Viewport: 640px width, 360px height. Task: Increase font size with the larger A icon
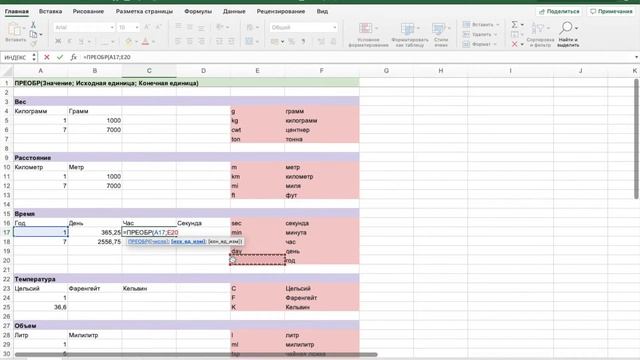tap(147, 27)
